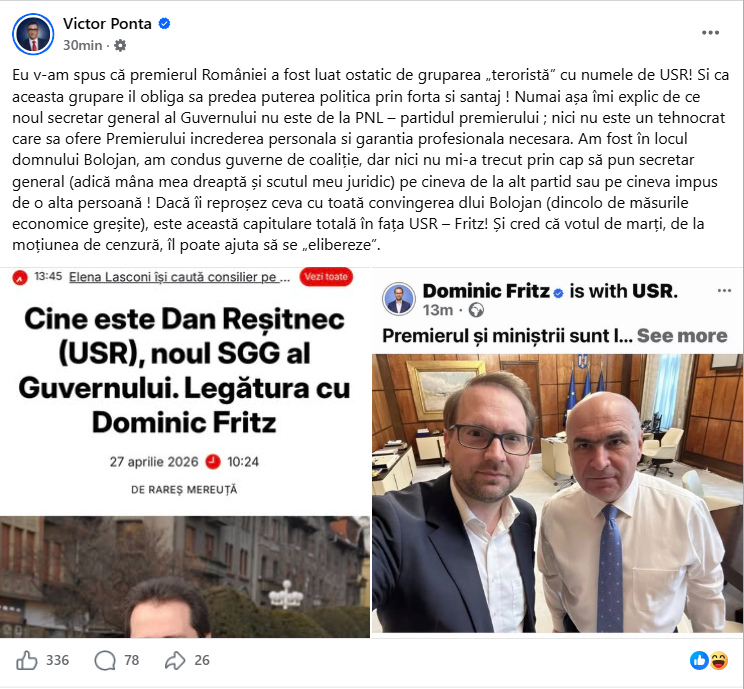Screen dimensions: 744x689
Task: Open comments via speech bubble icon
Action: click(105, 660)
